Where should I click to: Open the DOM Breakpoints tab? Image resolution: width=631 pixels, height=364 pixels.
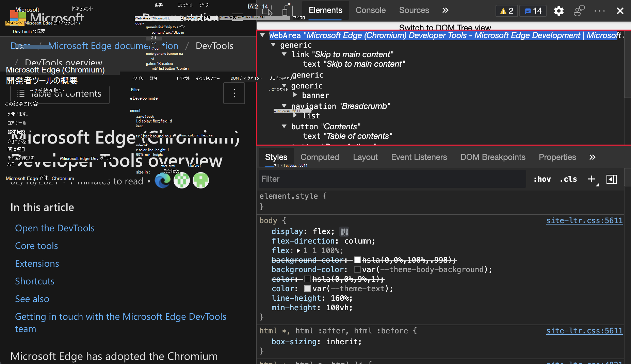pyautogui.click(x=493, y=157)
